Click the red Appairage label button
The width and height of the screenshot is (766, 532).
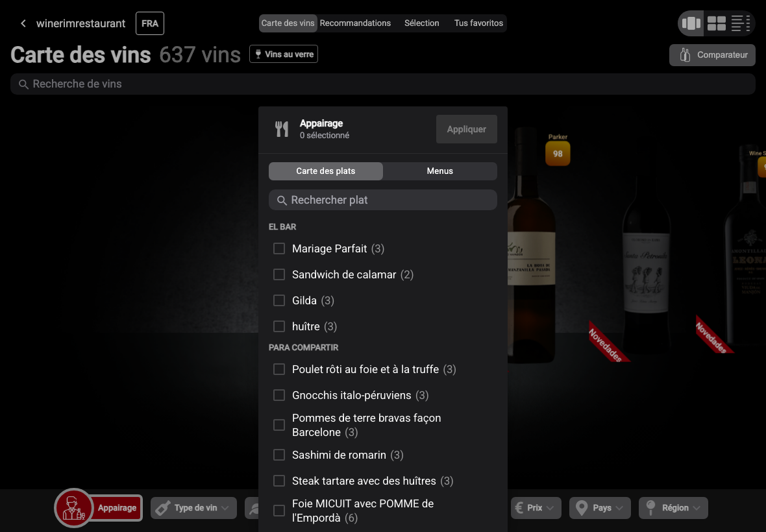coord(117,508)
